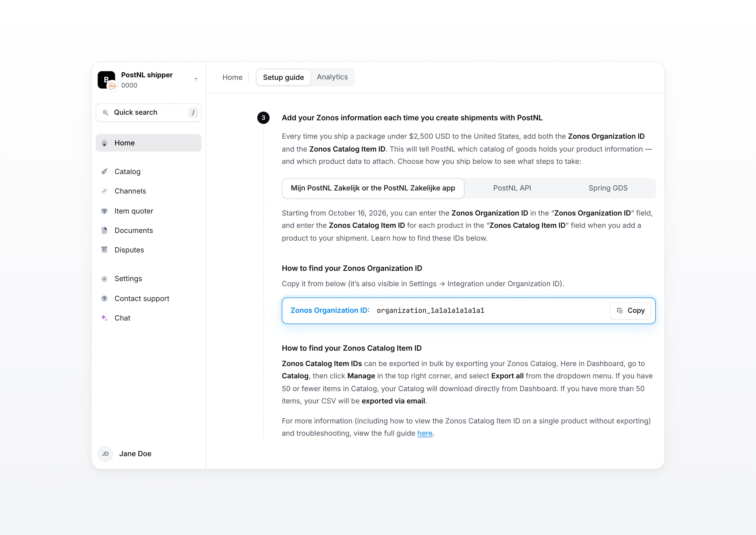
Task: Open the Item quoter menu item
Action: click(x=148, y=211)
